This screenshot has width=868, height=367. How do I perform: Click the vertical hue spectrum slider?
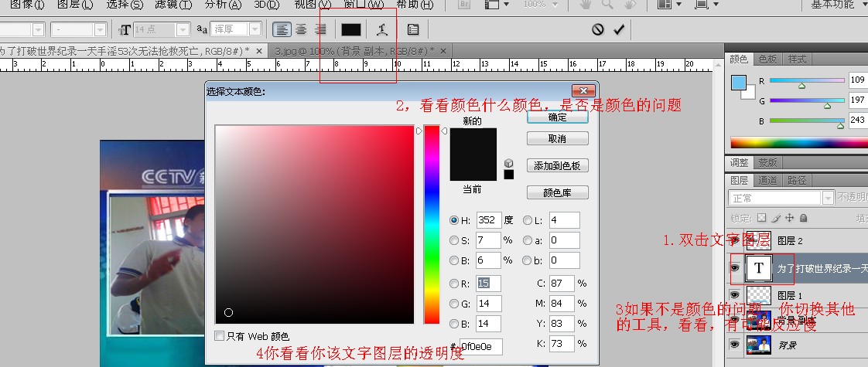(x=431, y=224)
